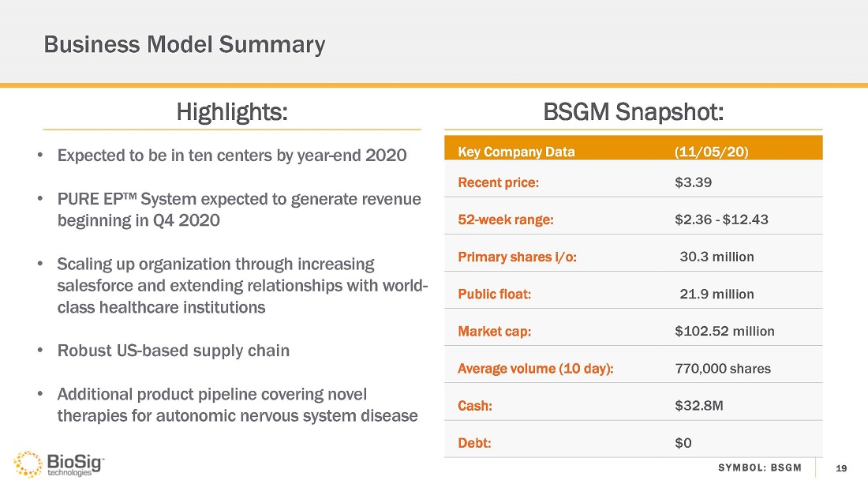Select the BSGM Snapshot heading
The image size is (868, 488).
(633, 111)
